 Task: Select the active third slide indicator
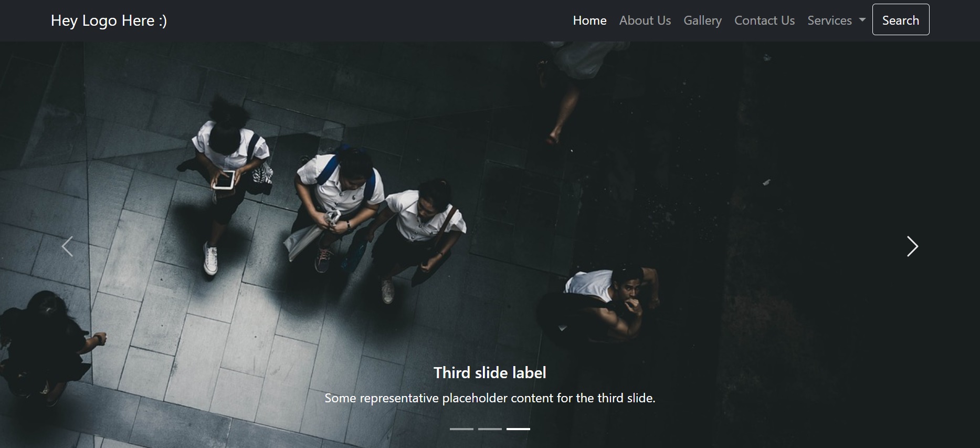(518, 429)
